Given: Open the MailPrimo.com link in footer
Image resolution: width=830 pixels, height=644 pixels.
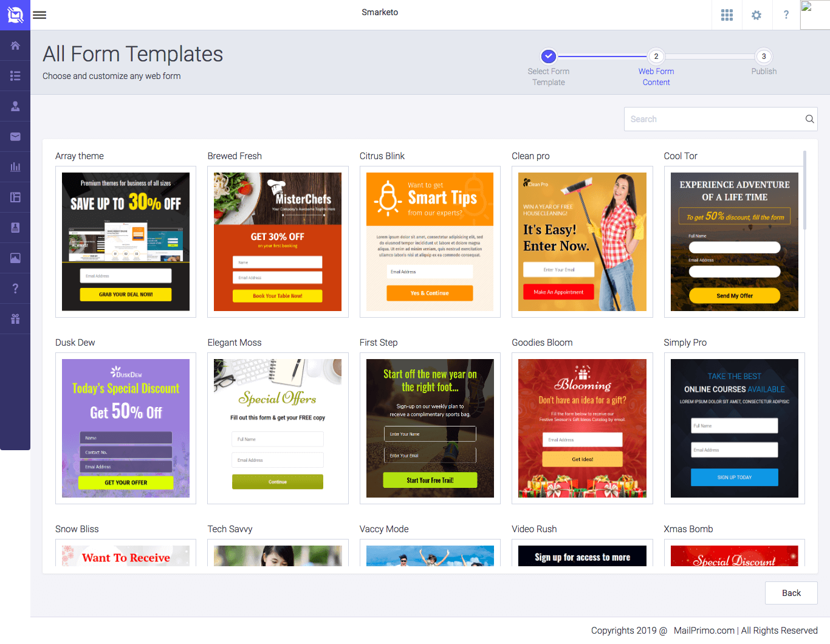Looking at the screenshot, I should pos(704,631).
